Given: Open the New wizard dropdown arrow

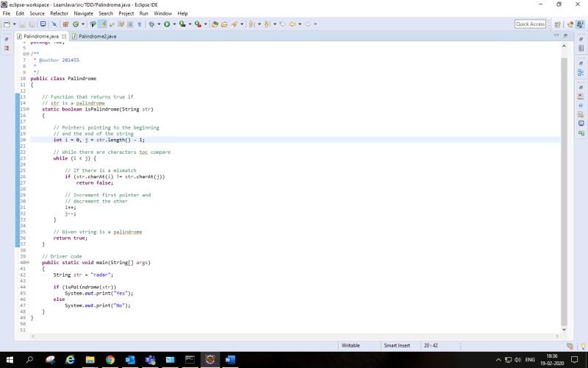Looking at the screenshot, I should tap(14, 24).
